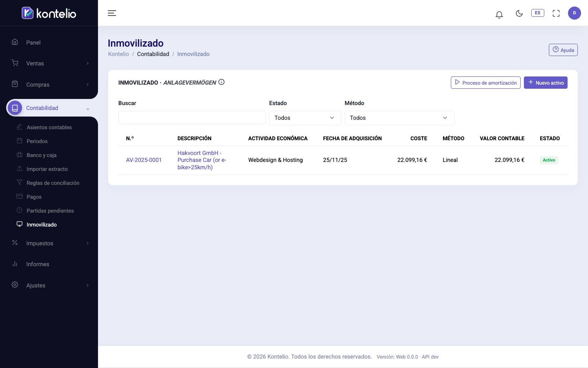Click the info icon next to Anlagevermögen
Viewport: 588px width, 368px height.
[x=221, y=82]
